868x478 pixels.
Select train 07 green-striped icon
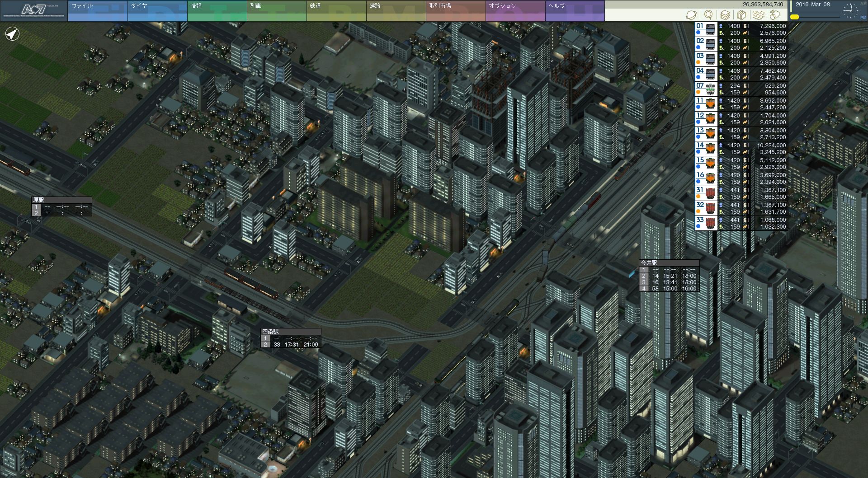click(x=711, y=89)
